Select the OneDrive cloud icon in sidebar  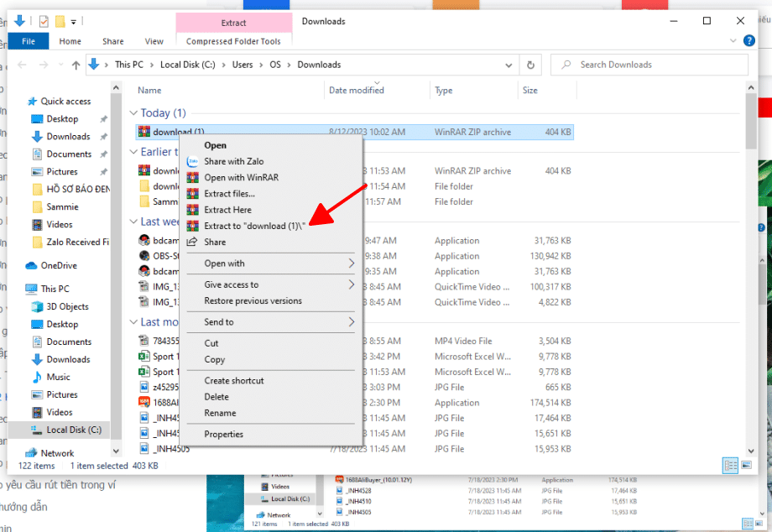(32, 265)
